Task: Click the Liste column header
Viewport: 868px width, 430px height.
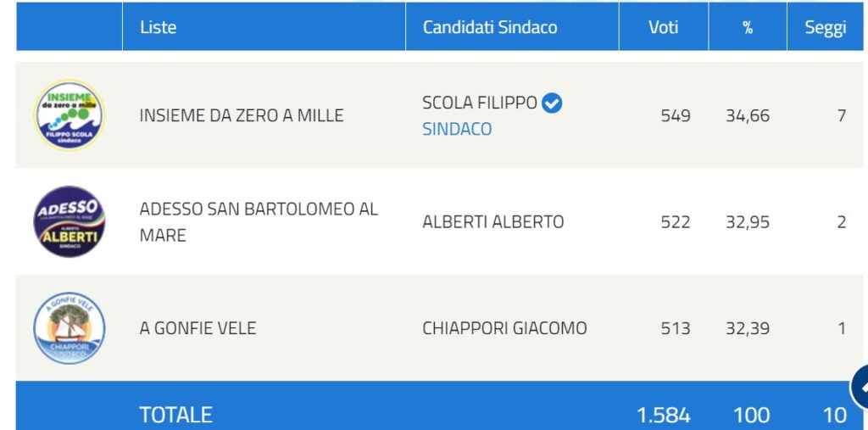Action: pos(159,27)
